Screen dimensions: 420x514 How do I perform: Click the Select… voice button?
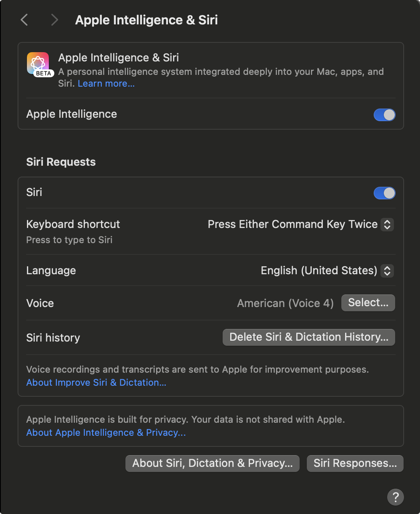[368, 303]
